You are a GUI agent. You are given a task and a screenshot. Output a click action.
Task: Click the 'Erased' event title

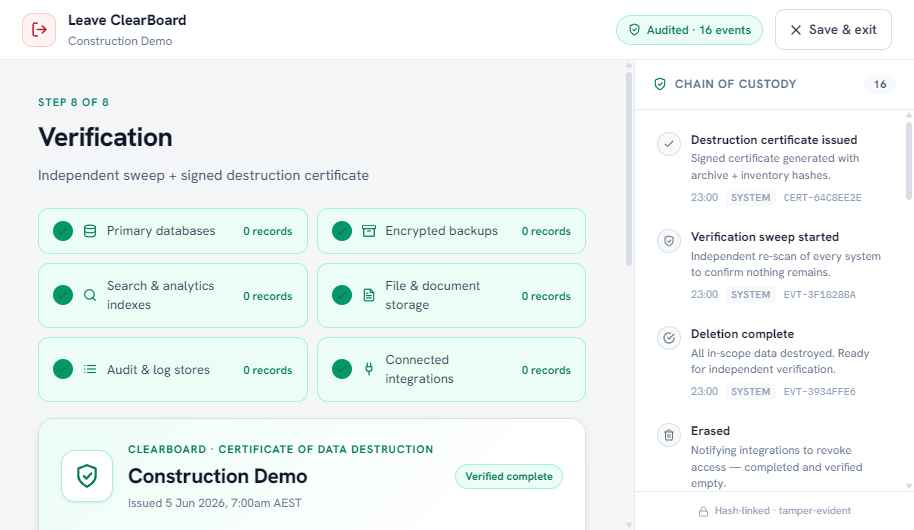click(x=710, y=431)
